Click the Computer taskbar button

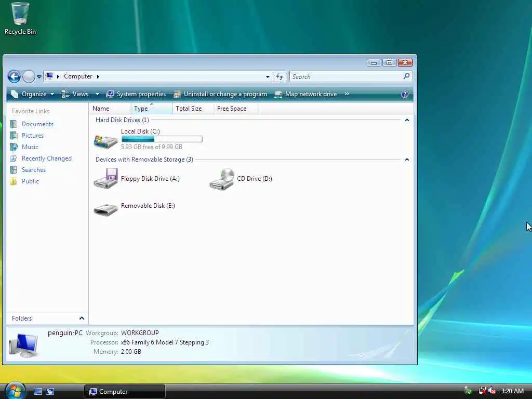[125, 392]
